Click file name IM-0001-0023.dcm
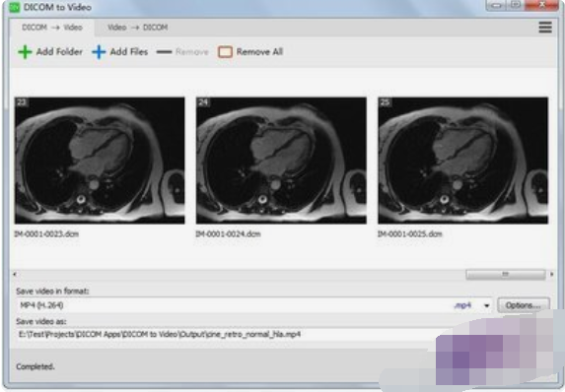Screen dimensions: 565x392 click(46, 234)
